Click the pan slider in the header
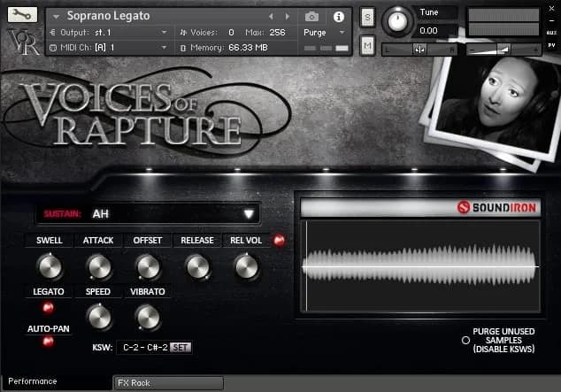 click(x=420, y=50)
